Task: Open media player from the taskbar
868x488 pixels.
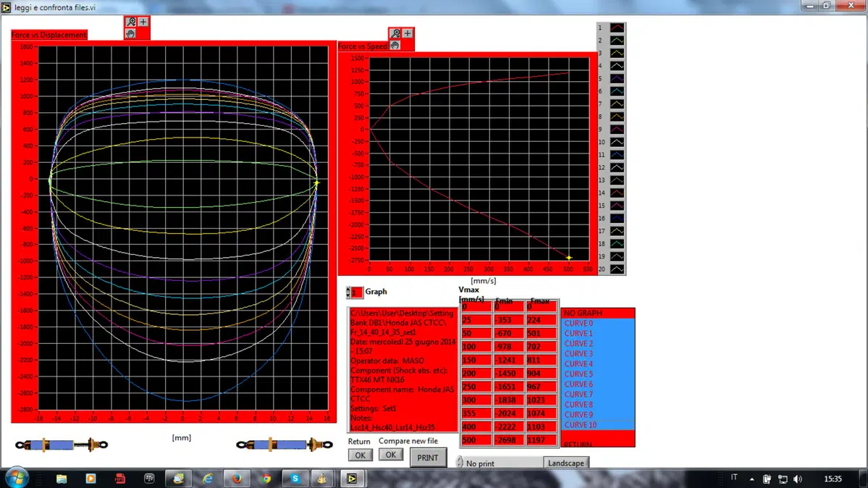Action: 90,479
